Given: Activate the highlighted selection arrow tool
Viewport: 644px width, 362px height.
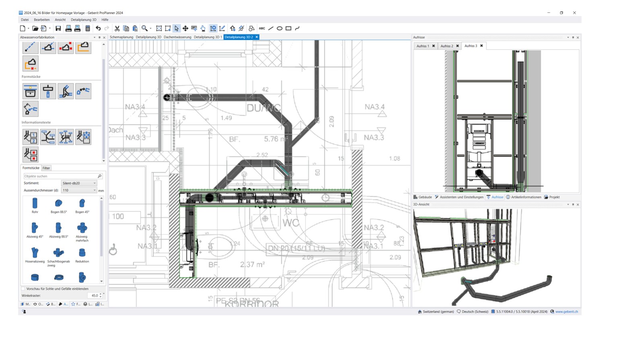Looking at the screenshot, I should (x=177, y=28).
